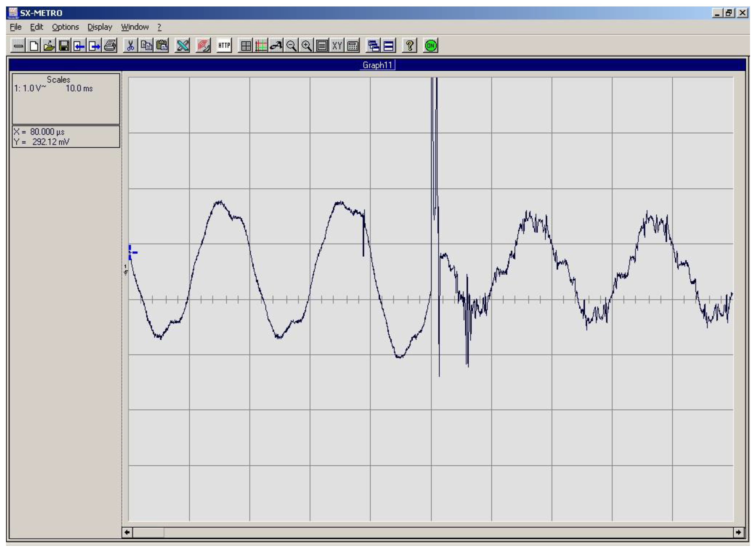The width and height of the screenshot is (756, 550).
Task: Toggle the grid display icon
Action: 246,46
